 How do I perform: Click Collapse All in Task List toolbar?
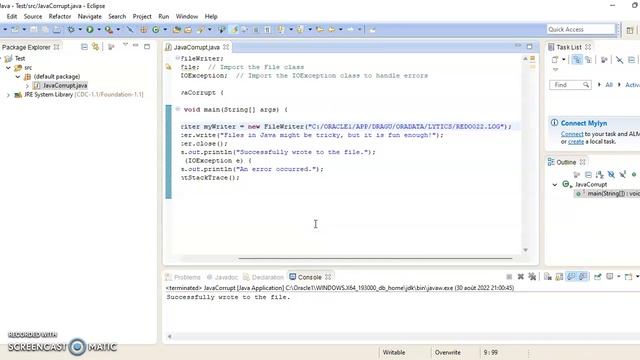coord(631,60)
